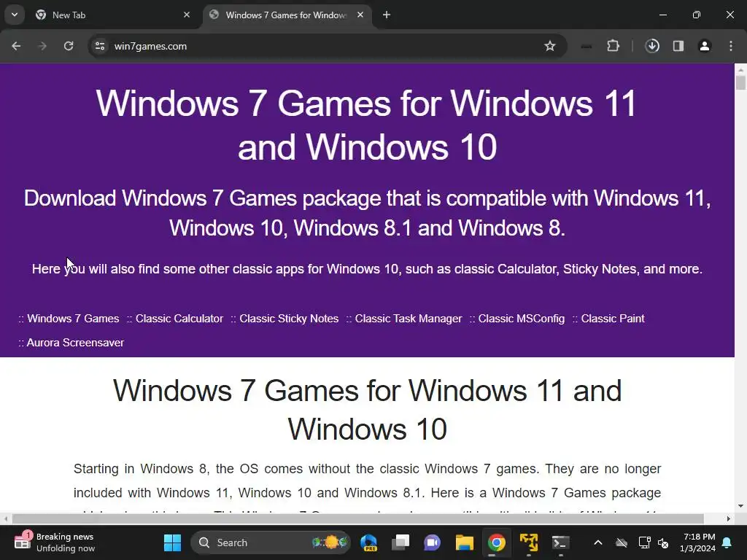
Task: Click the forward navigation arrow
Action: coord(42,46)
